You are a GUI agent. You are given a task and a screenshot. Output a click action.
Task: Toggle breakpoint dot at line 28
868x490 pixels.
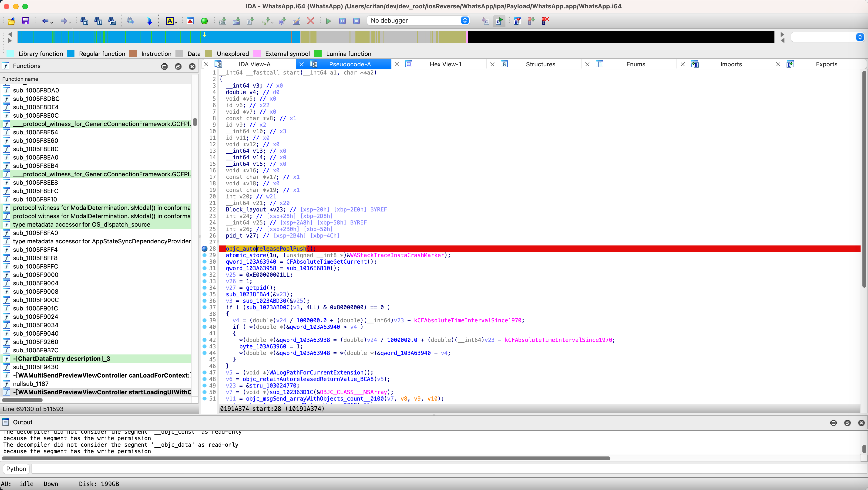(x=204, y=248)
